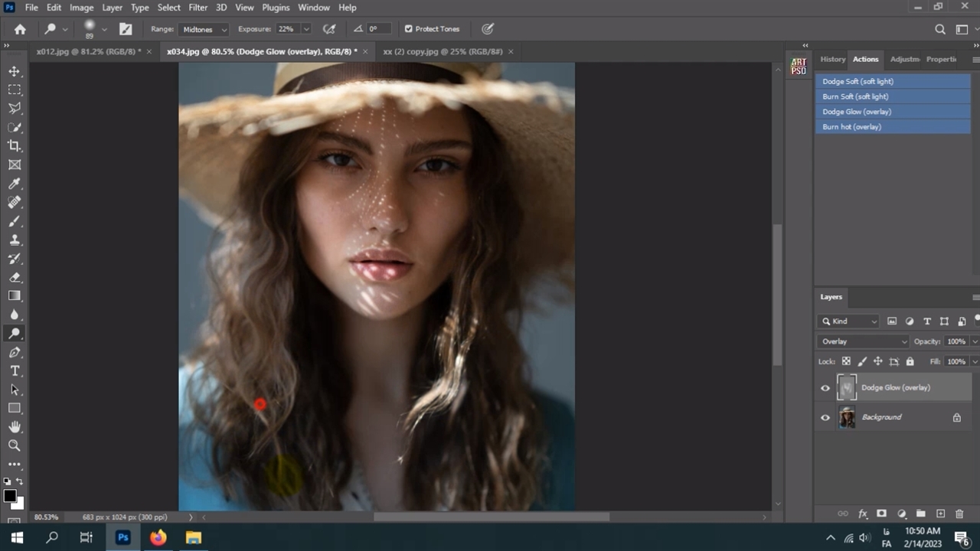The image size is (980, 551).
Task: Select the Move tool
Action: click(15, 71)
